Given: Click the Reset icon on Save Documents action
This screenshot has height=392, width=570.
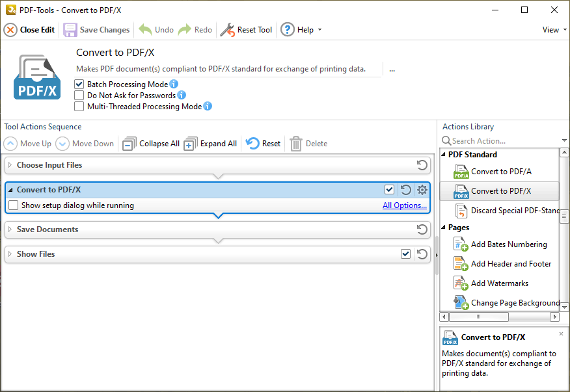Looking at the screenshot, I should pyautogui.click(x=422, y=229).
